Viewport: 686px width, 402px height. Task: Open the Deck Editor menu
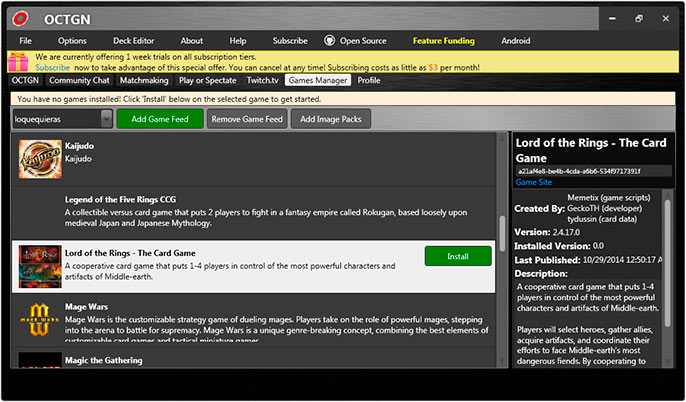coord(133,41)
